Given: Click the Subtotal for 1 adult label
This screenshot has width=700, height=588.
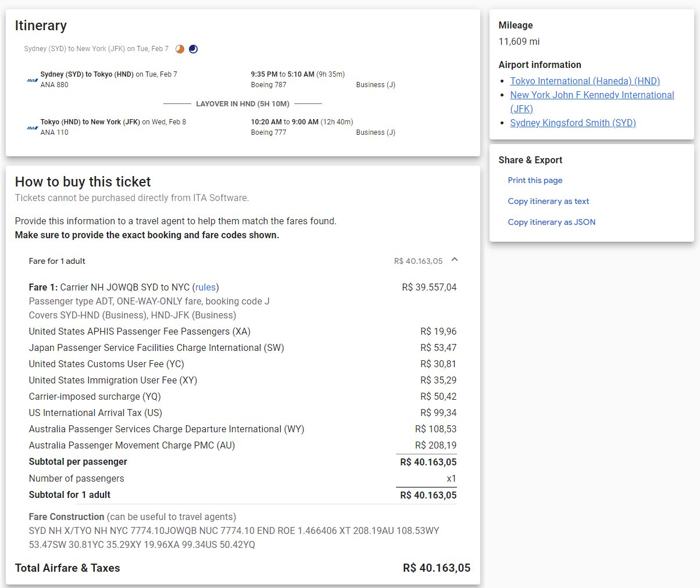Looking at the screenshot, I should click(70, 494).
